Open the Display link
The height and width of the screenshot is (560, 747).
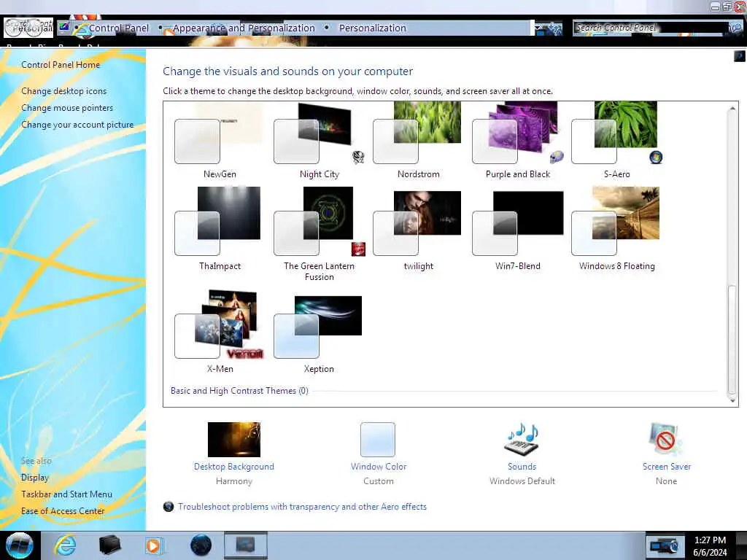35,477
